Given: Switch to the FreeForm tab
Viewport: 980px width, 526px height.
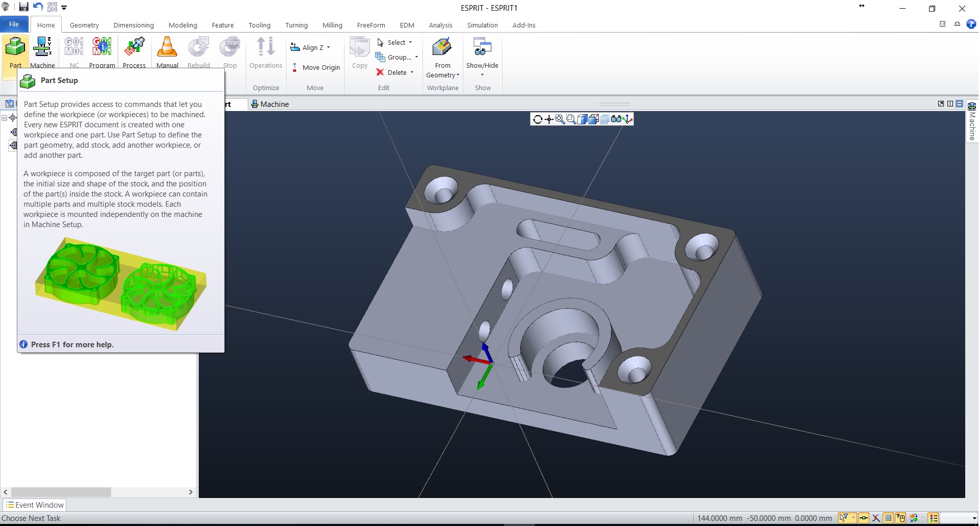Looking at the screenshot, I should click(x=371, y=25).
